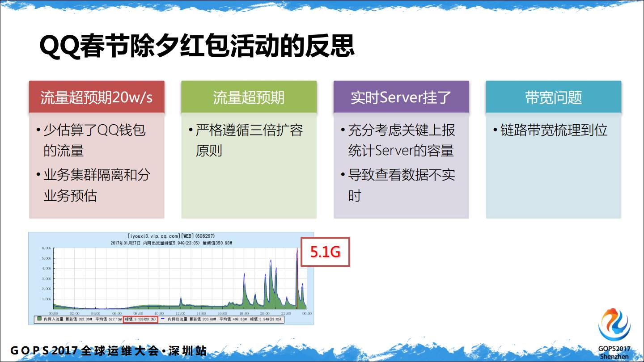Screen dimensions: 644x362
Task: Click the legend label 内网入流量
Action: [x=53, y=319]
